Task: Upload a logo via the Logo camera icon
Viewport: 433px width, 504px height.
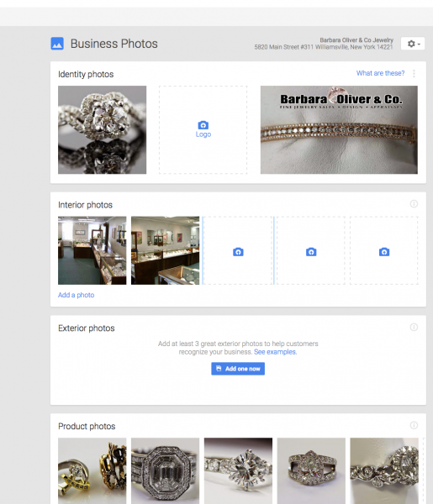Action: [x=203, y=125]
